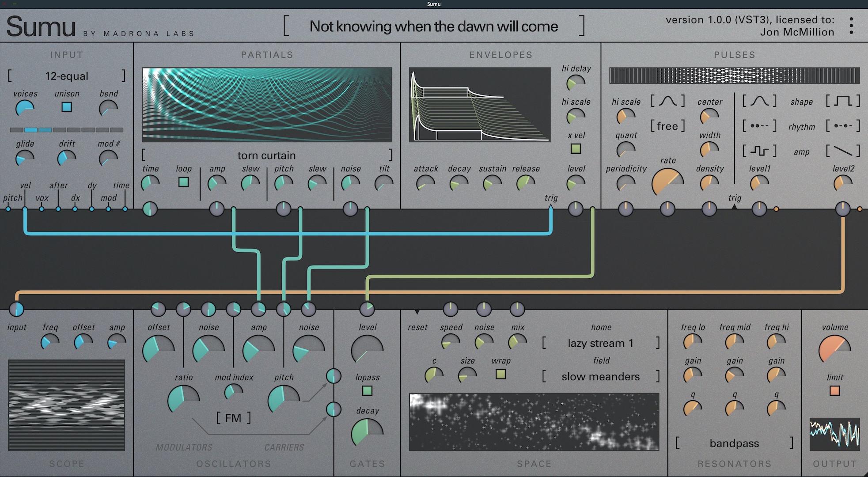Click the bell curve icon beside hi scale
Viewport: 868px width, 477px height.
(667, 101)
